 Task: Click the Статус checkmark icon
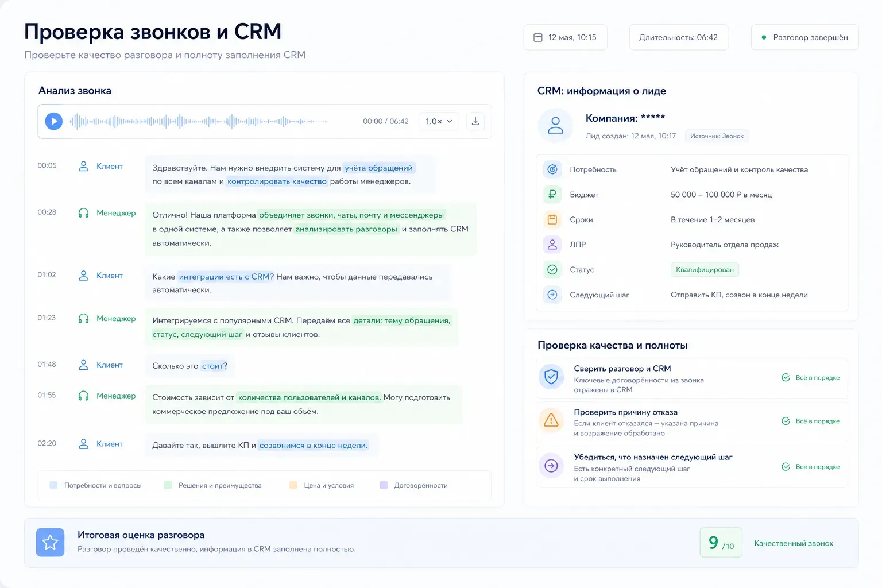click(552, 269)
